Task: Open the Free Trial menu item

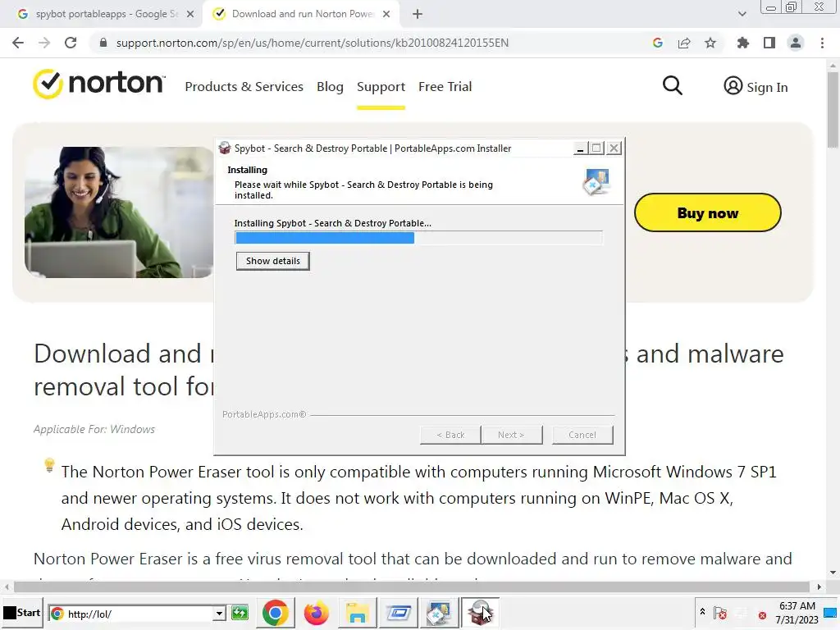Action: click(x=445, y=87)
